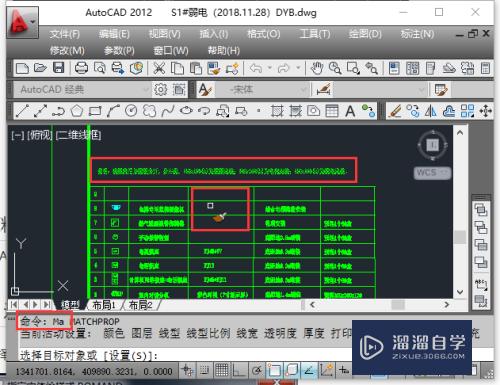500x385 pixels.
Task: Toggle Ortho Mode in status bar
Action: 239,370
